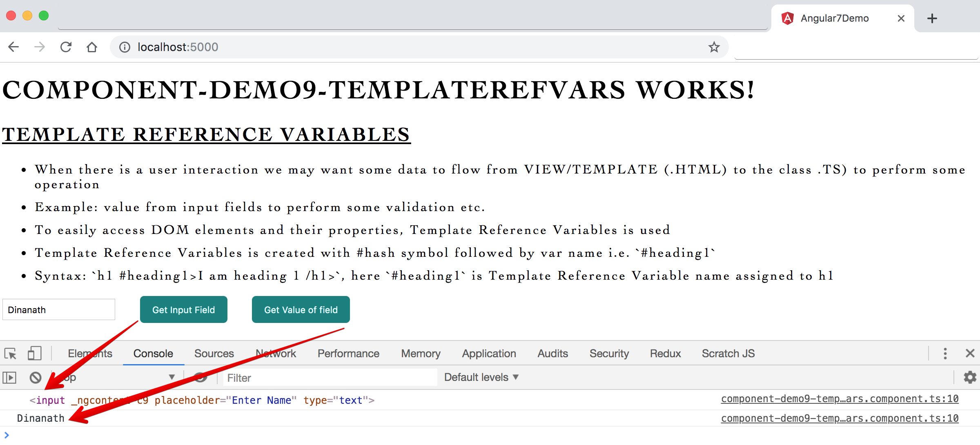Click the inspect element picker icon
Image resolution: width=980 pixels, height=445 pixels.
(10, 354)
